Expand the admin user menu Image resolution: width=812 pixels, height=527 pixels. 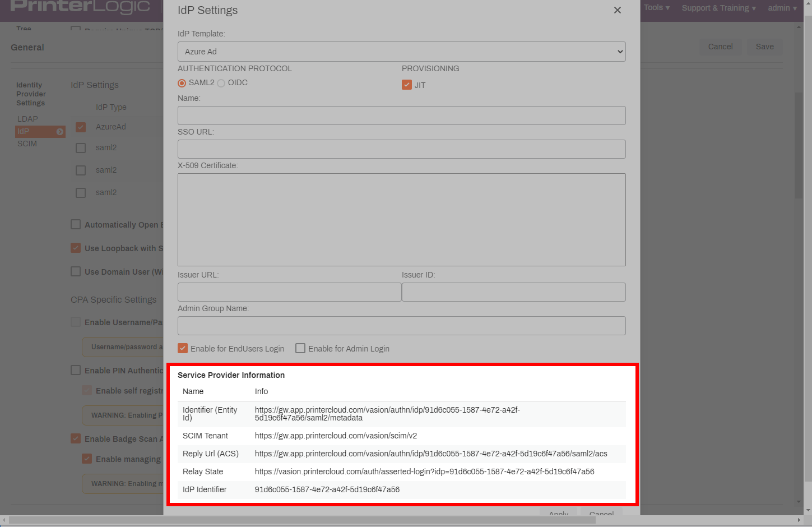coord(782,8)
